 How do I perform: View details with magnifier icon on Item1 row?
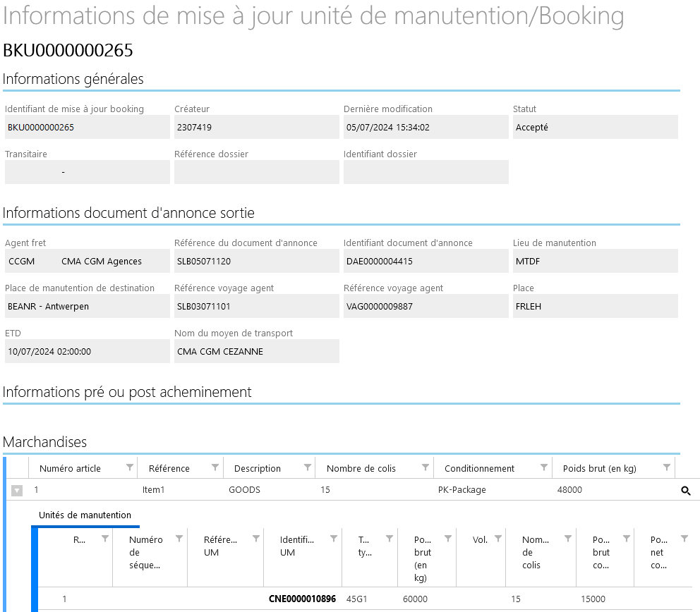click(686, 491)
